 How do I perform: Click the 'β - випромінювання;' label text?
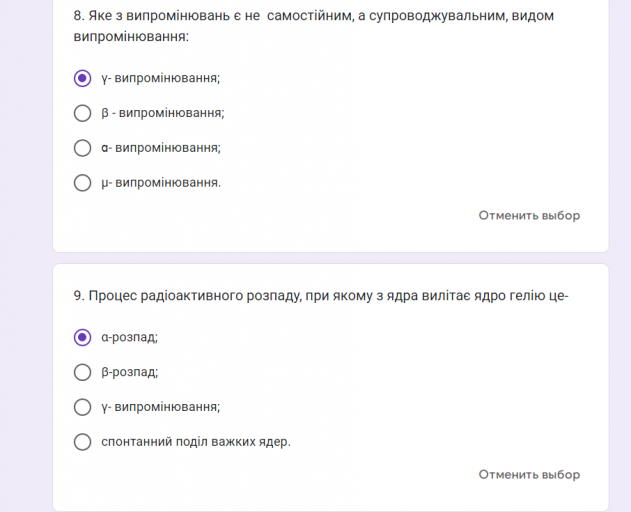(163, 113)
